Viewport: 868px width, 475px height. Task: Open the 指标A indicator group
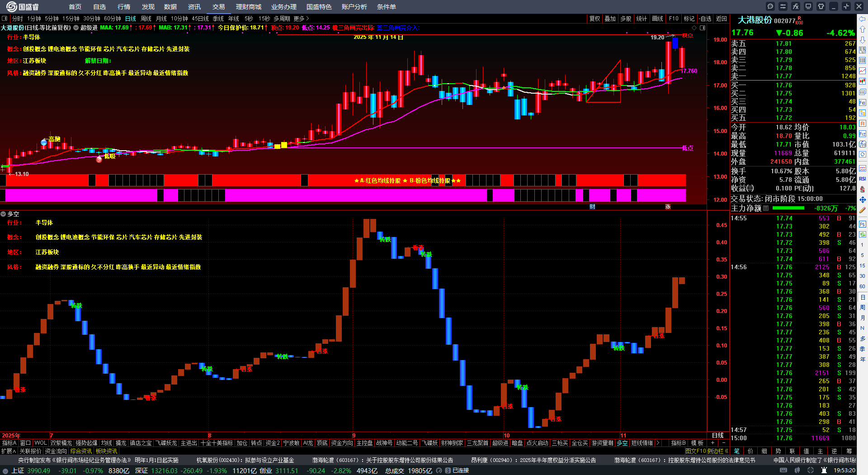point(9,443)
